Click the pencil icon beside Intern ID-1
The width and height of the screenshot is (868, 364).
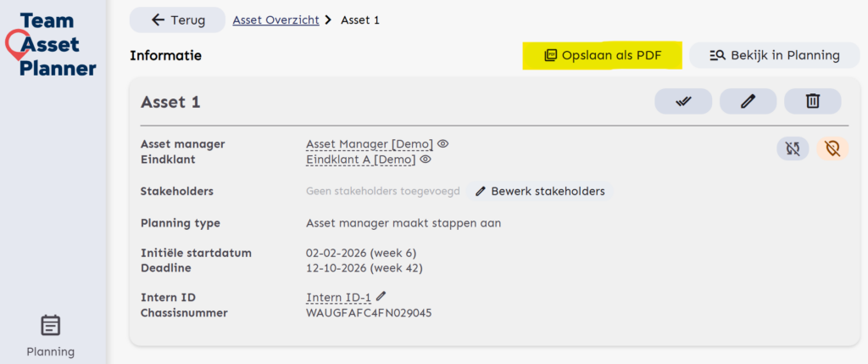(x=381, y=296)
